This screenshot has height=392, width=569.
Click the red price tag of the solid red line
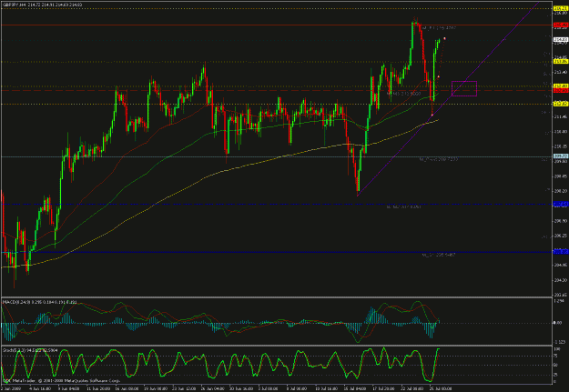[560, 25]
